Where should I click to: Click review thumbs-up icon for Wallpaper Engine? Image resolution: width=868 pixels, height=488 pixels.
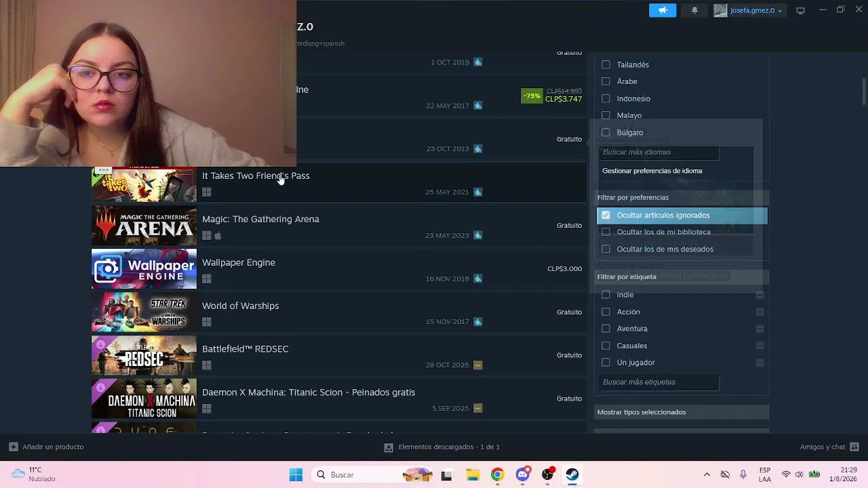478,279
